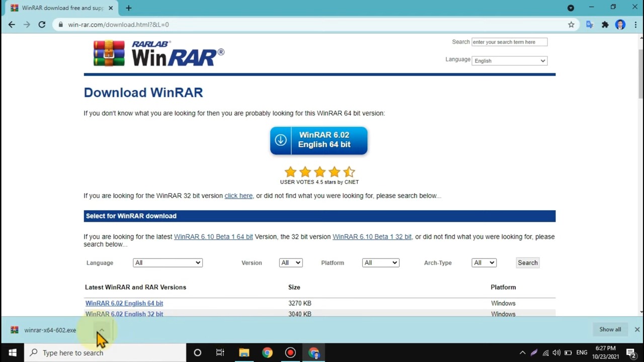Open the volume tray icon
644x362 pixels.
click(556, 352)
